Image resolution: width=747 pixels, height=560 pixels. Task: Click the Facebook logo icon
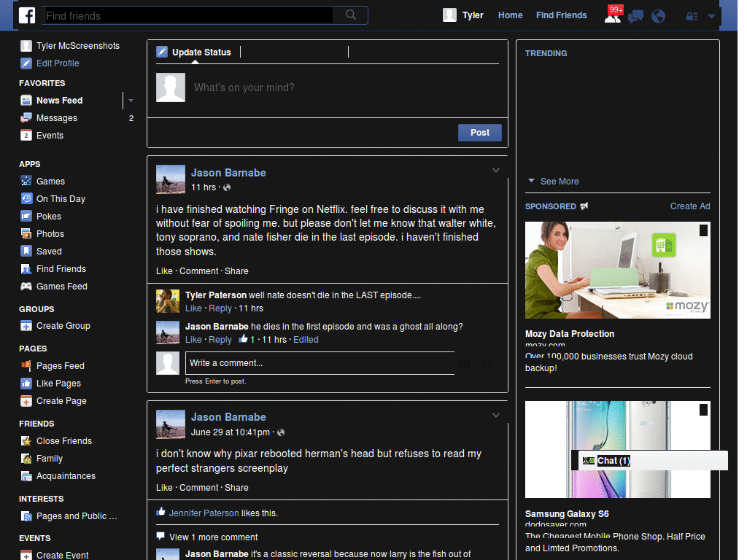tap(27, 15)
